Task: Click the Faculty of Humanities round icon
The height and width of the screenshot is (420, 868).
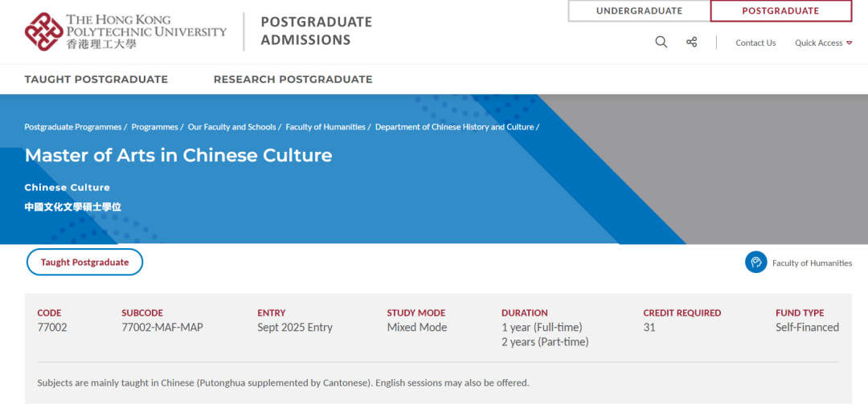Action: point(755,263)
